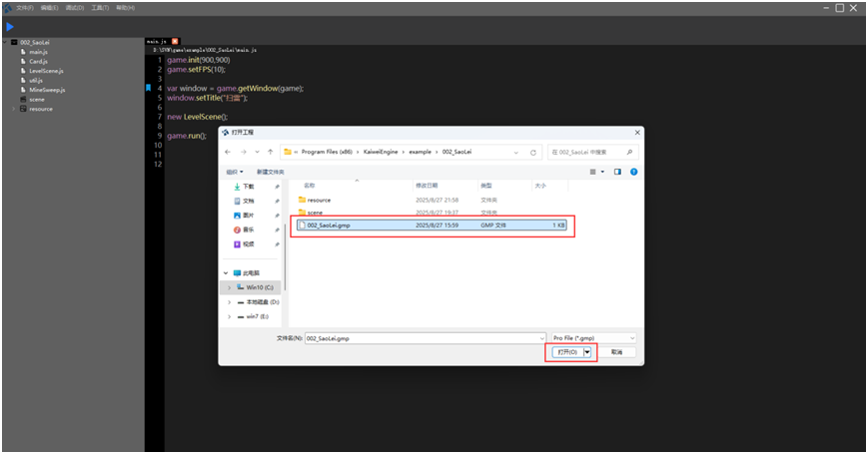
Task: Go up one folder level in the dialog
Action: (270, 152)
